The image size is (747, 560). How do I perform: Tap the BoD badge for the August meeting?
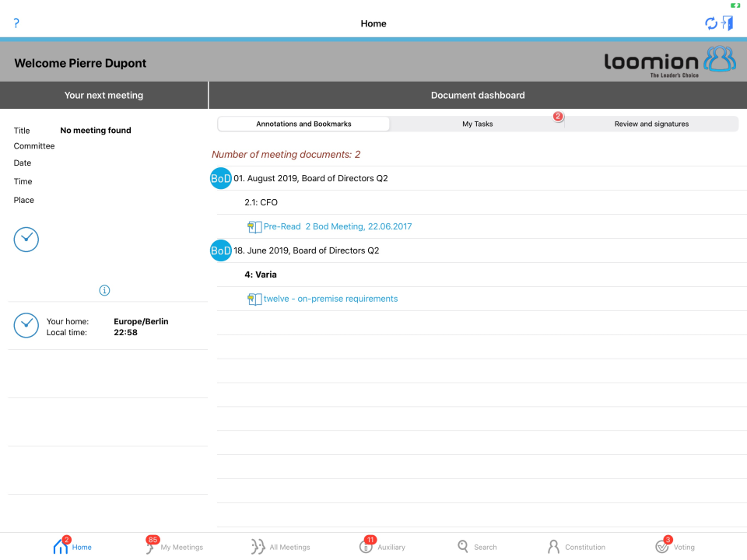[220, 178]
